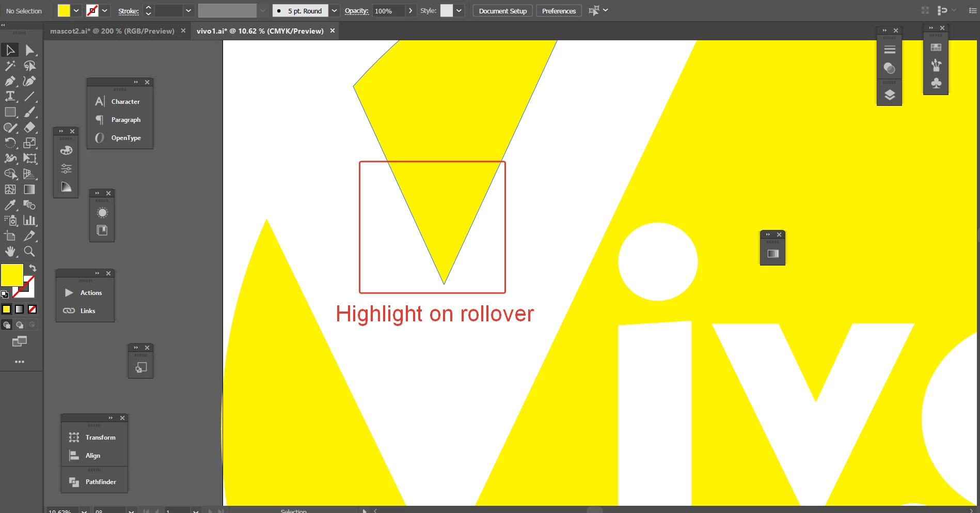Viewport: 980px width, 513px height.
Task: Open the brush definition dropdown
Action: [334, 10]
